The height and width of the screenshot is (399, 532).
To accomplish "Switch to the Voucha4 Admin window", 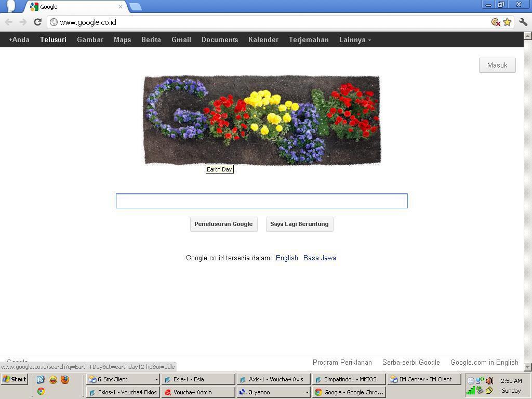I will click(x=198, y=392).
